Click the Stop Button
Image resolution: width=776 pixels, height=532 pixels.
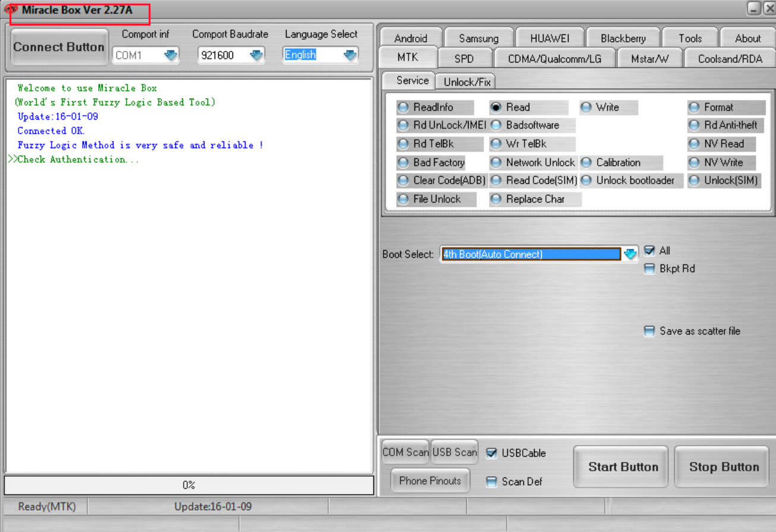tap(722, 467)
